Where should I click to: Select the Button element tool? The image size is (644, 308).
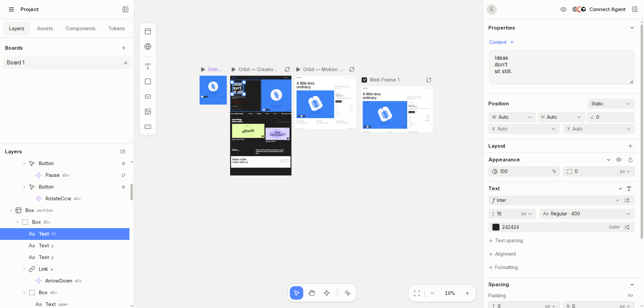tap(148, 97)
